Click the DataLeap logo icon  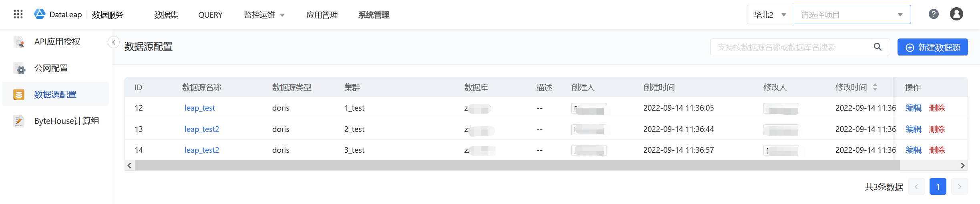(40, 14)
